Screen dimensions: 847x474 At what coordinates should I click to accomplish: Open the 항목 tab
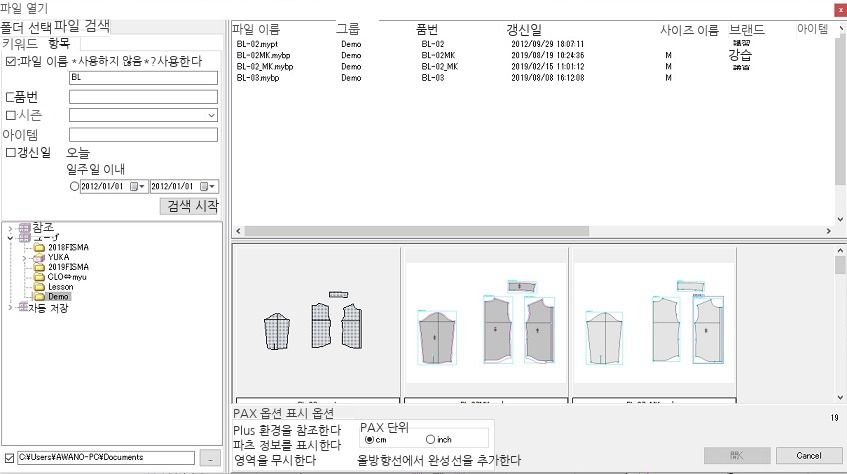pyautogui.click(x=59, y=43)
